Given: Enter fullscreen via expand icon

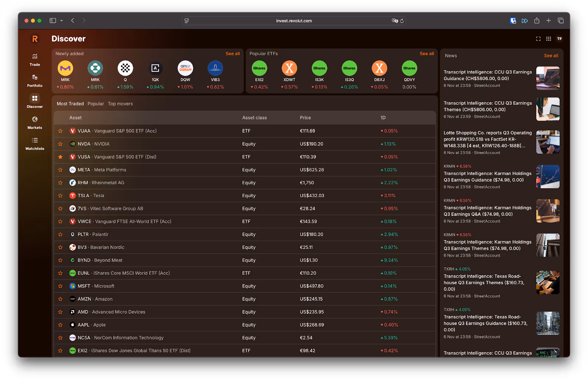Looking at the screenshot, I should 538,39.
